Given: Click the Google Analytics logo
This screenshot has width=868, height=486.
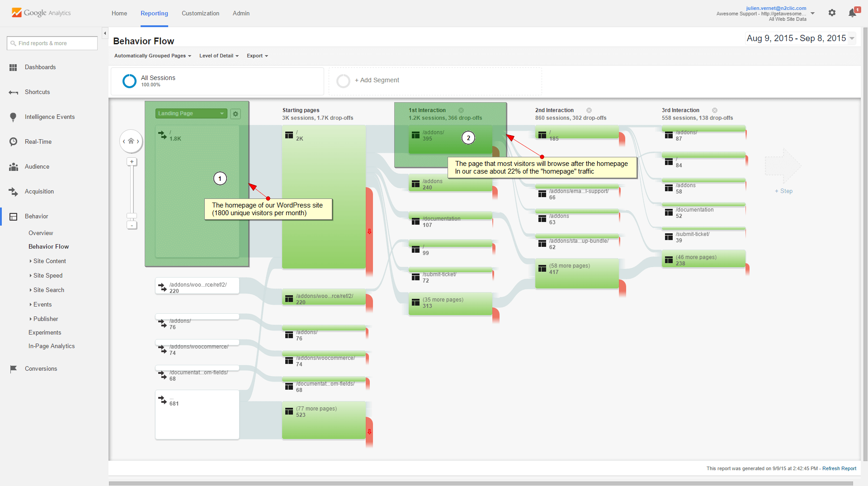Looking at the screenshot, I should [x=41, y=13].
